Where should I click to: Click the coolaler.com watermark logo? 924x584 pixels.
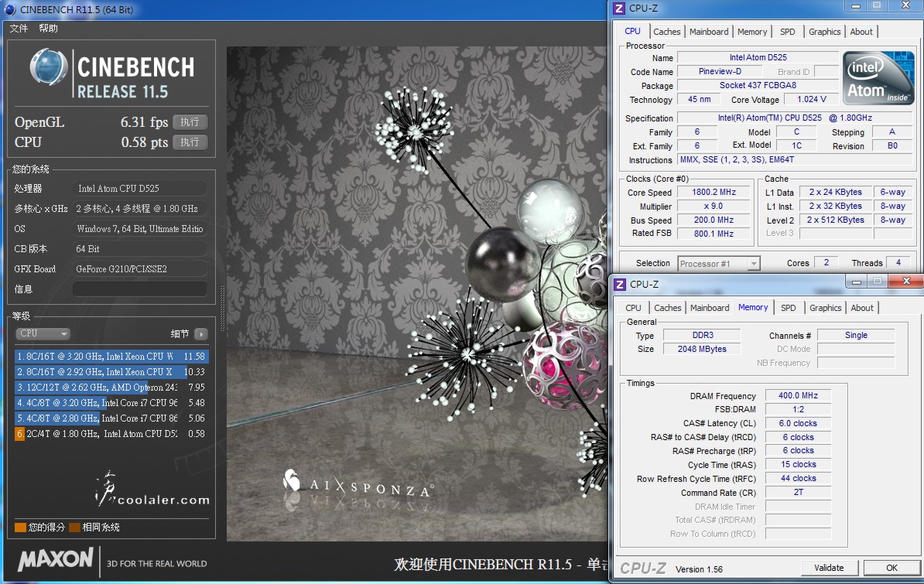[x=152, y=490]
